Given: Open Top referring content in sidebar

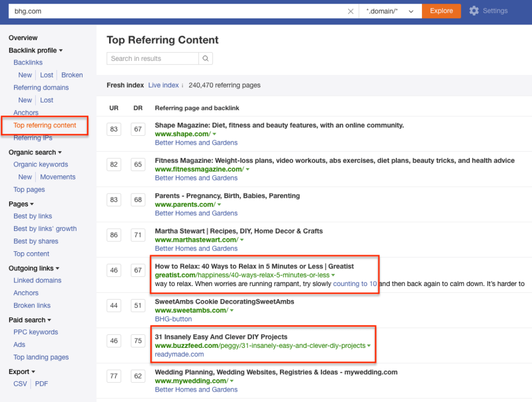Looking at the screenshot, I should click(45, 125).
